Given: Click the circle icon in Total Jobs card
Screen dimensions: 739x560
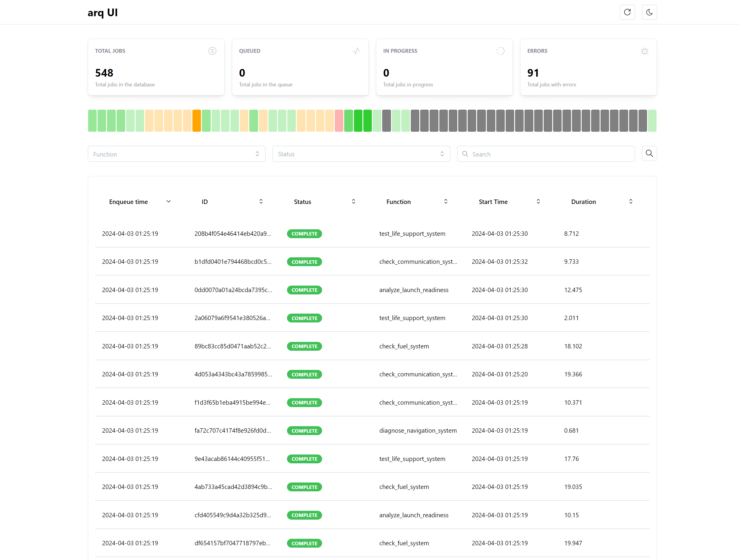Looking at the screenshot, I should pyautogui.click(x=212, y=51).
